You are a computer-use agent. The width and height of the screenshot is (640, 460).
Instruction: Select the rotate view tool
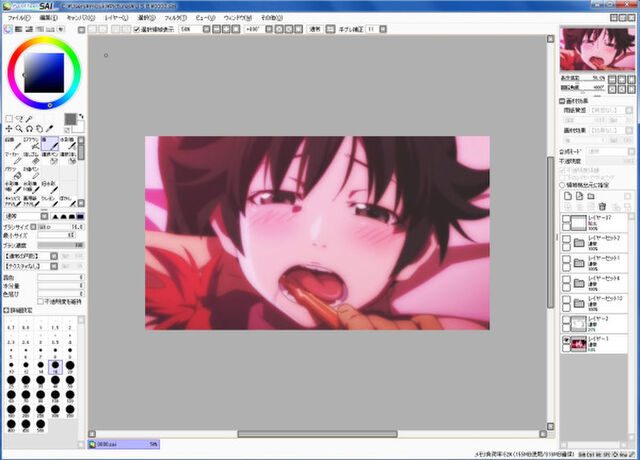[29, 129]
